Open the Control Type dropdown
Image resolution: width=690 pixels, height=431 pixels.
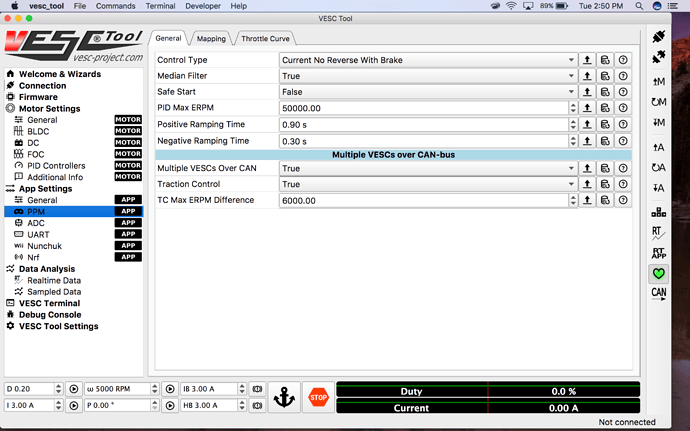point(424,60)
